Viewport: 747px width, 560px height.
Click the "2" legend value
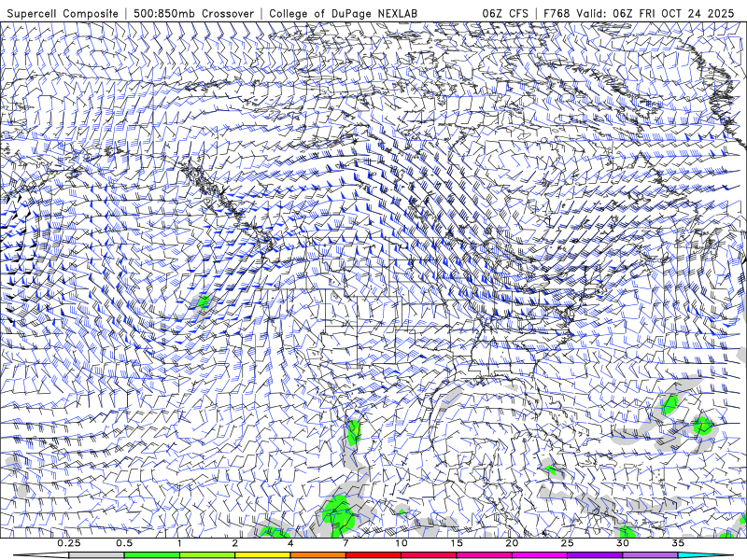point(235,543)
